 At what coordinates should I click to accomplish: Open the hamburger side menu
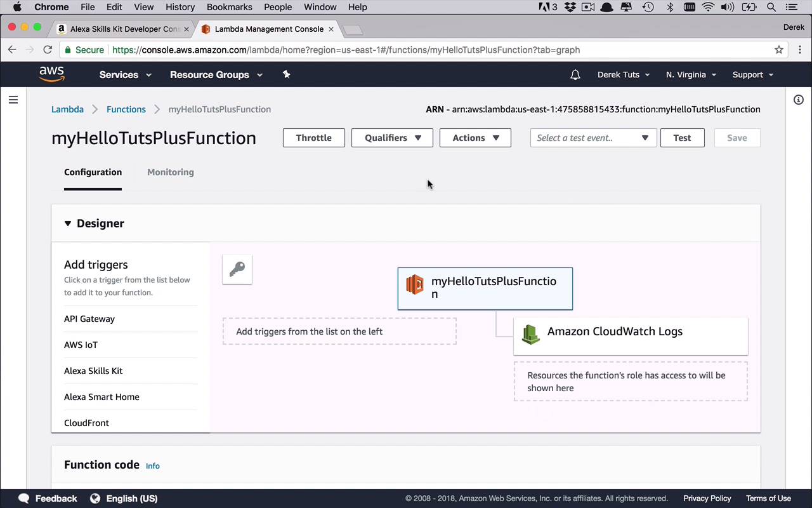13,100
